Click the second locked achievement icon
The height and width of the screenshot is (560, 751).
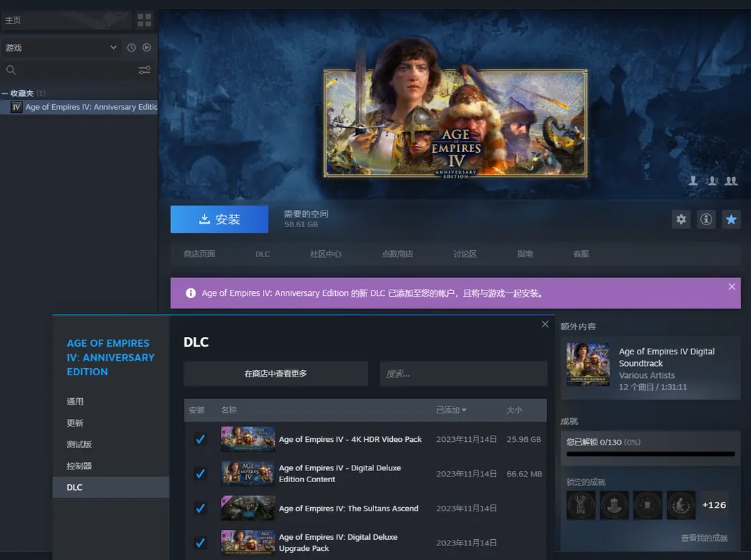click(x=614, y=505)
